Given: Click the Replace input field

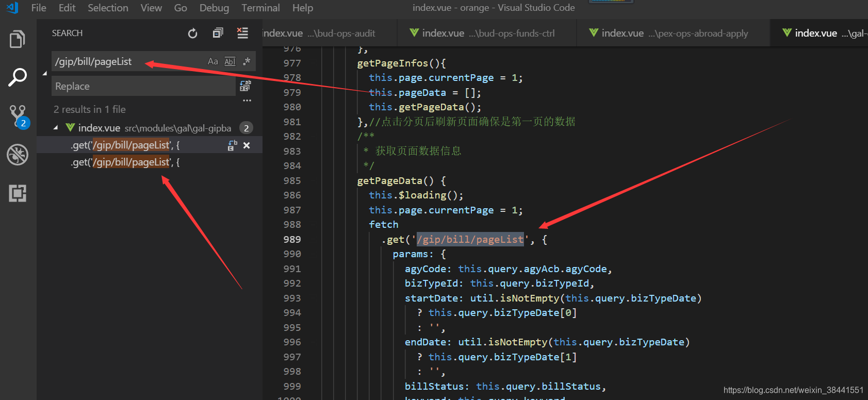Looking at the screenshot, I should click(x=143, y=86).
